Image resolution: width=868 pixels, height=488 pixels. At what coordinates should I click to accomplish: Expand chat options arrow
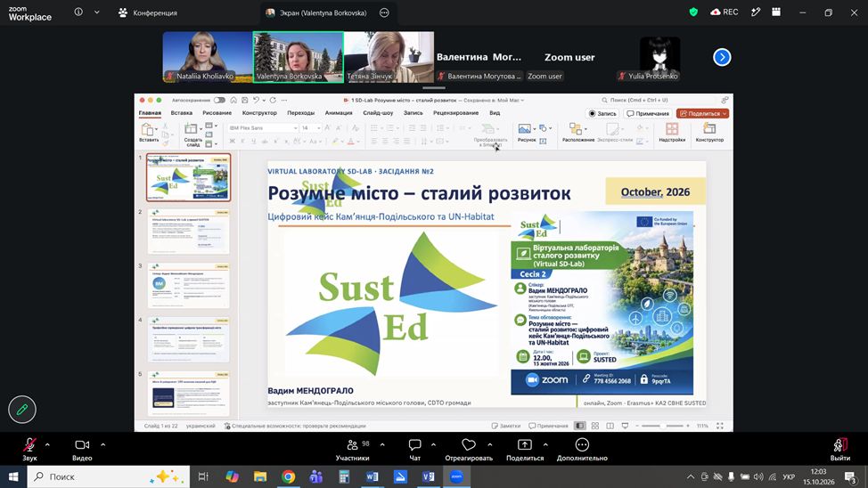tap(433, 444)
